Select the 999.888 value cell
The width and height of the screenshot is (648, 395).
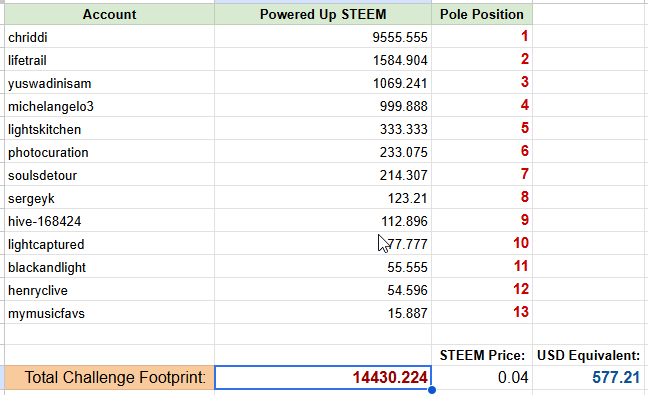[323, 106]
